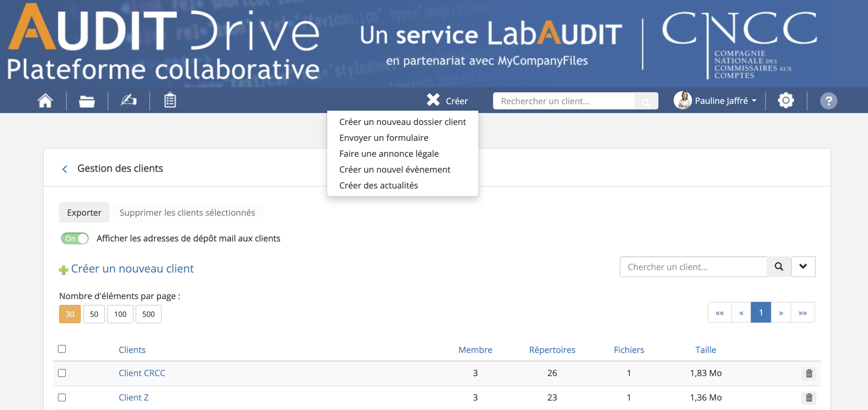Click the home icon in the navigation bar

pos(45,100)
